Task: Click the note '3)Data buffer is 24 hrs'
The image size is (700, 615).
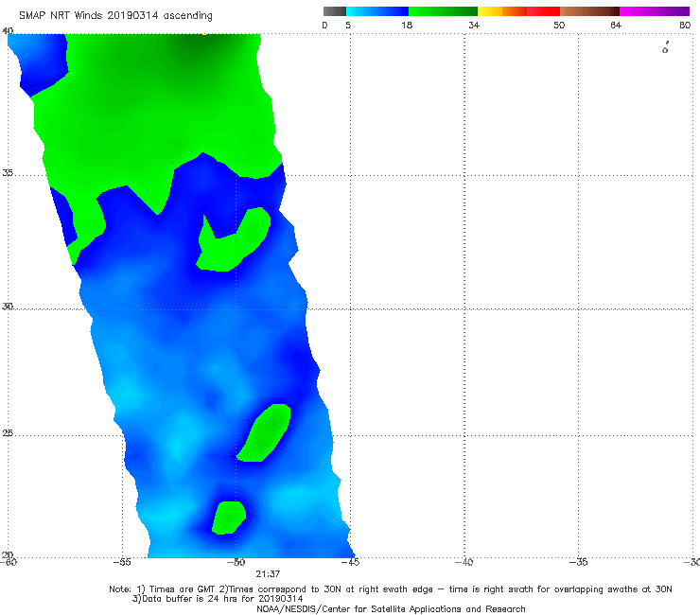Action: tap(218, 599)
